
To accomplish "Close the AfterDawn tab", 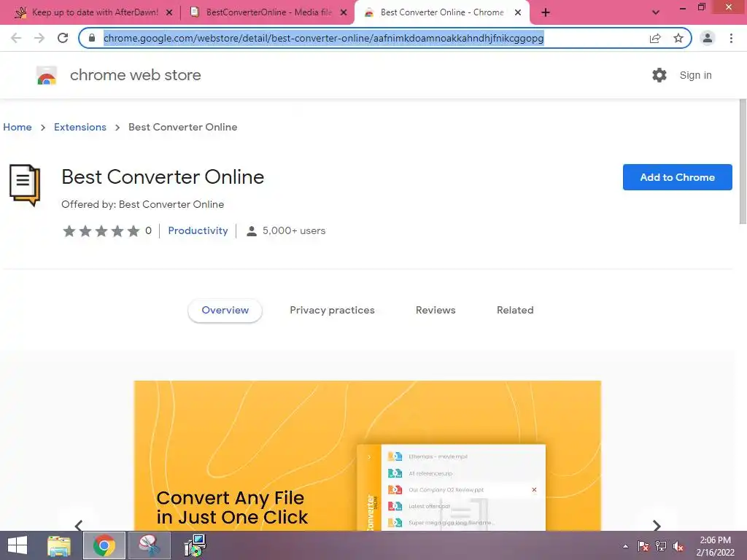I will [x=169, y=13].
